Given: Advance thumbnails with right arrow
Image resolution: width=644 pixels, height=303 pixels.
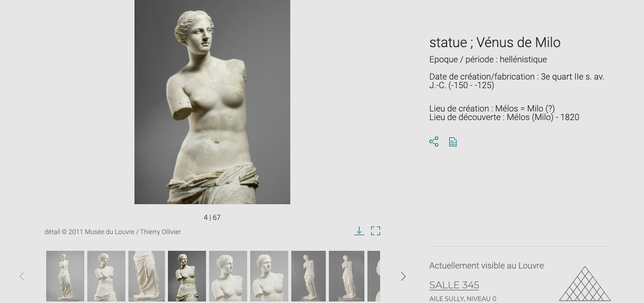Looking at the screenshot, I should (x=403, y=276).
